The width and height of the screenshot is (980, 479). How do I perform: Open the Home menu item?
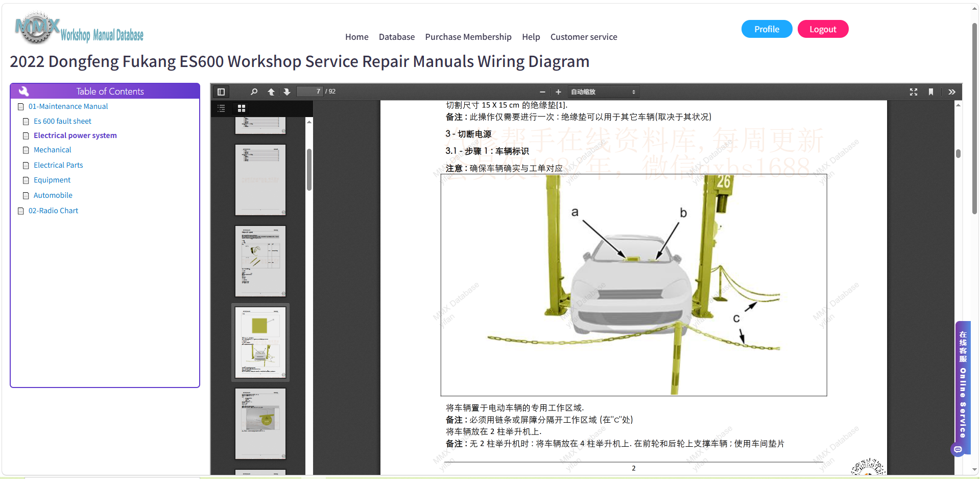357,37
